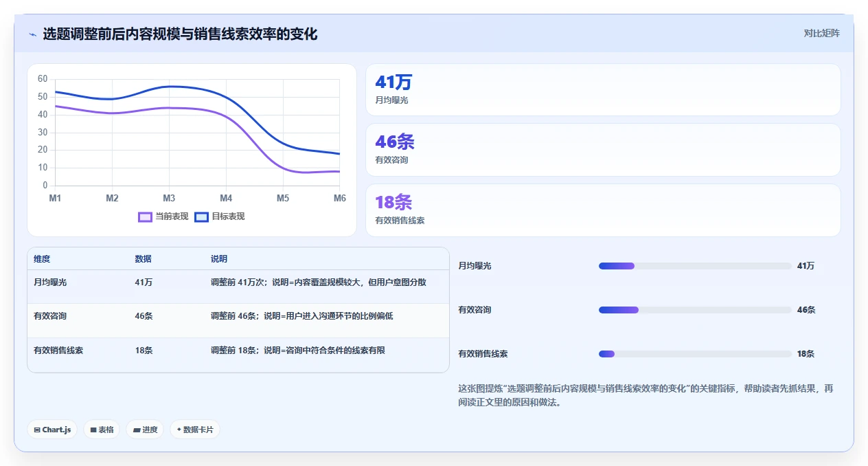868x466 pixels.
Task: Click the M2 axis label on chart
Action: tap(112, 198)
